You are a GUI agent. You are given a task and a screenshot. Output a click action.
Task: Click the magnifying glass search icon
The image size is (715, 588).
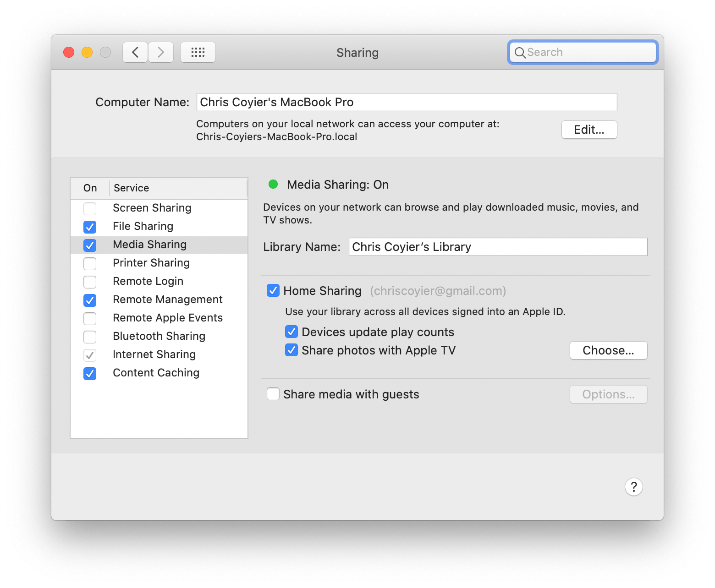[x=520, y=53]
